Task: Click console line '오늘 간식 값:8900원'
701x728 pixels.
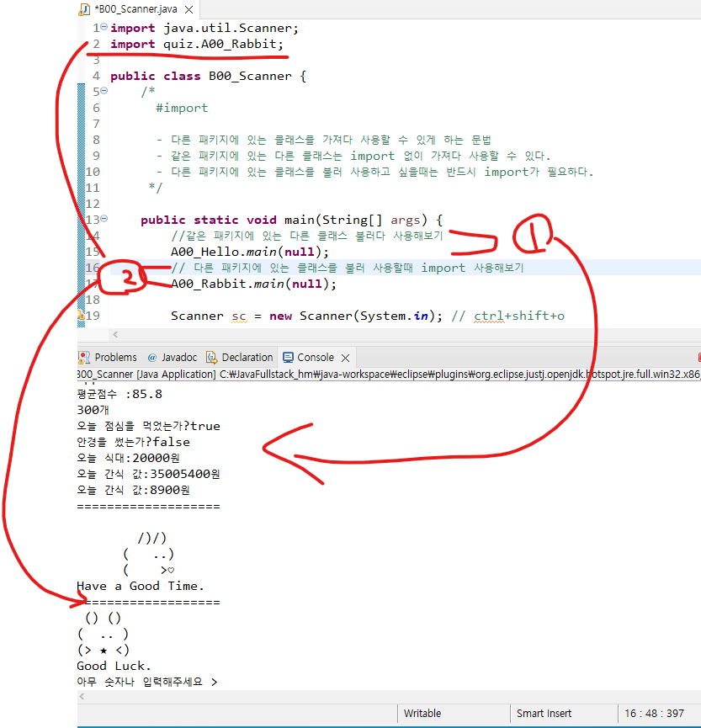Action: click(x=133, y=491)
